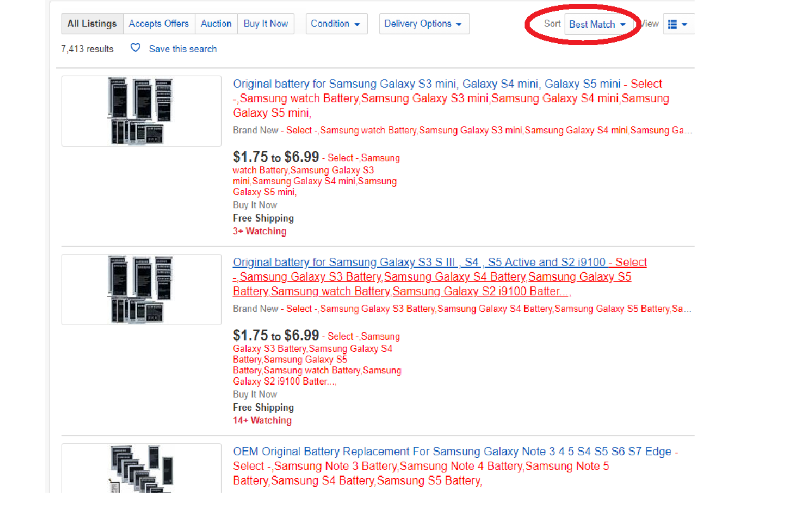Open OEM Original Battery Replacement listing title
The image size is (812, 508).
455,466
